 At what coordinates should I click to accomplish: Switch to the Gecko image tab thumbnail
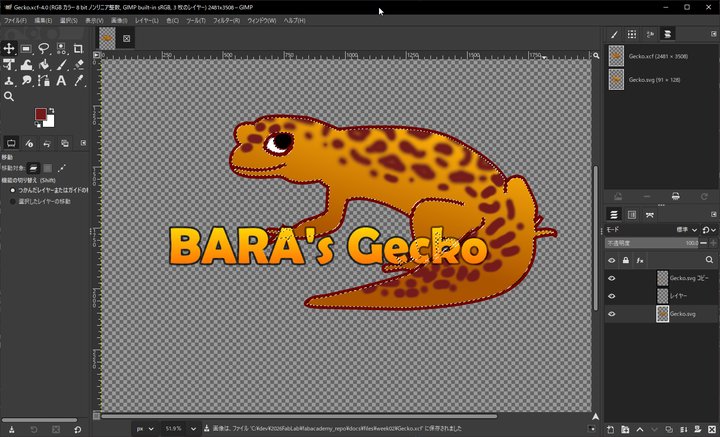pos(107,39)
